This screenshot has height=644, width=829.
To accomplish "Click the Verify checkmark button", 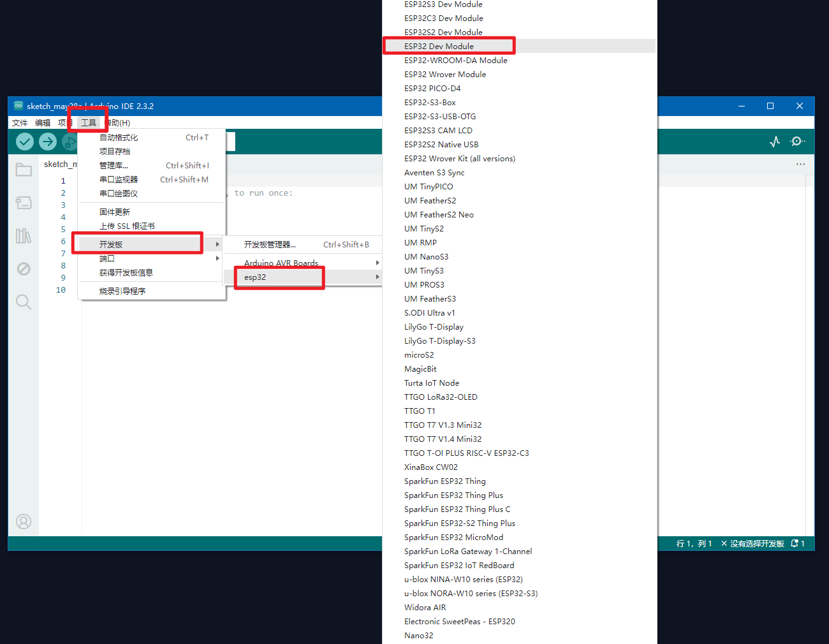I will (x=25, y=142).
